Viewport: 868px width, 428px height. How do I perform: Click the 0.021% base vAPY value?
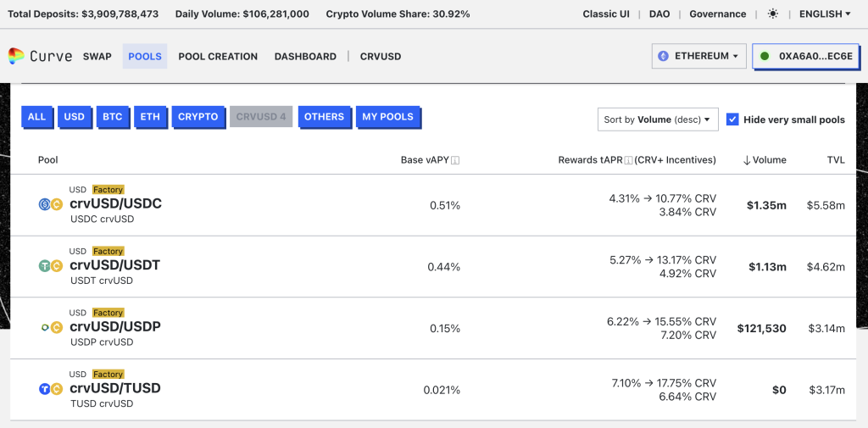(442, 390)
